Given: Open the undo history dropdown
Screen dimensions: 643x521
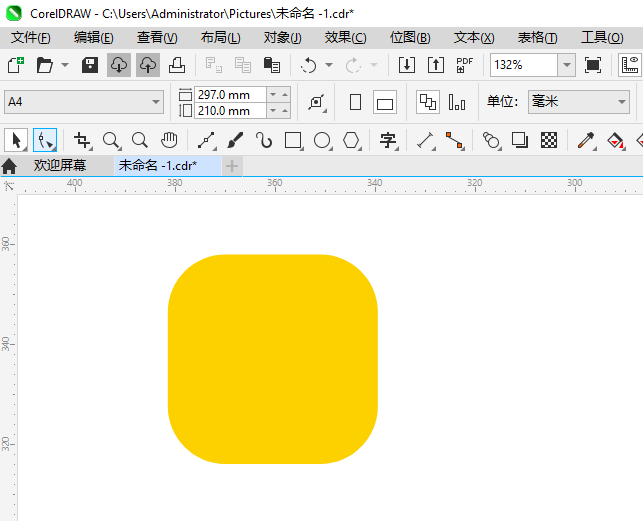Looking at the screenshot, I should 329,65.
